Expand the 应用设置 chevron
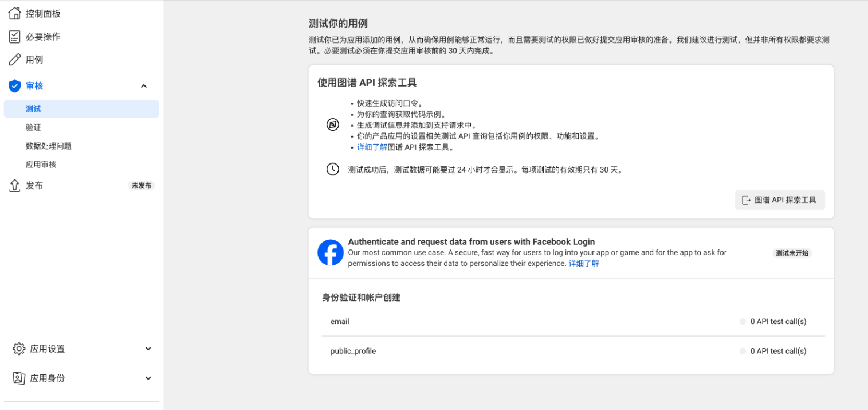This screenshot has height=410, width=868. pos(148,349)
